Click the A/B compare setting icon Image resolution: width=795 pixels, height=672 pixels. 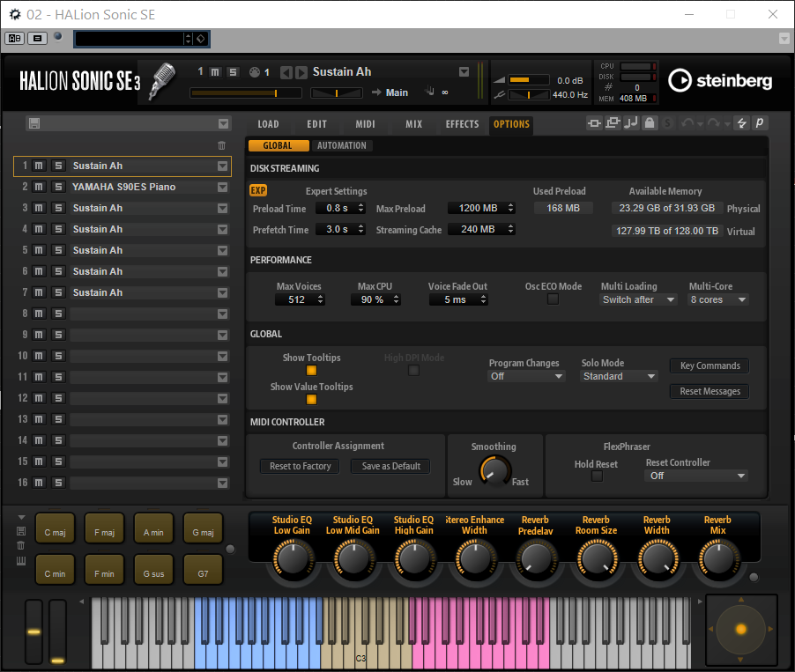(x=15, y=38)
